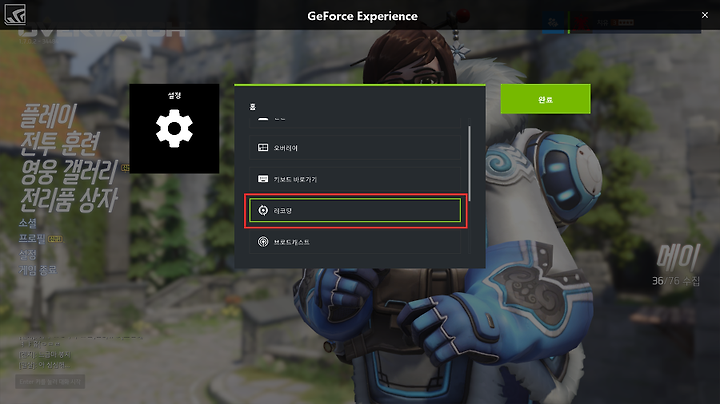Open the 키보드 바로가기 keyboard icon entry
Viewport: 720px width, 404px height.
pyautogui.click(x=354, y=179)
